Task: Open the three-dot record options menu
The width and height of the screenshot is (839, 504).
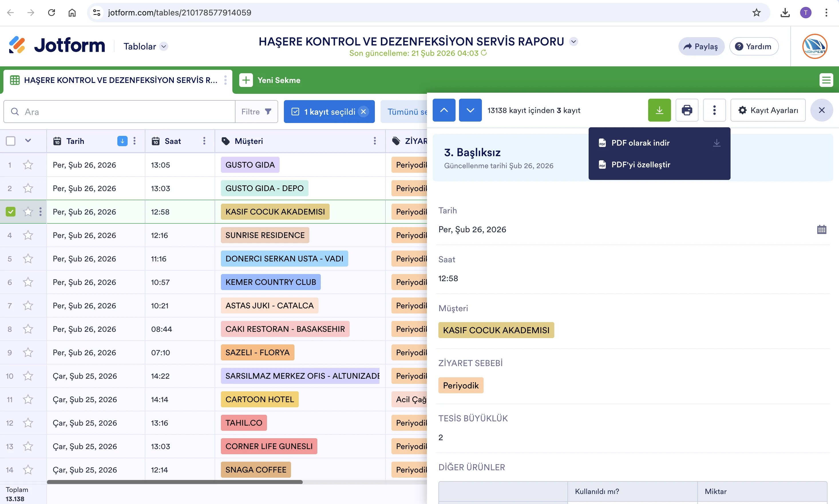Action: click(x=714, y=110)
